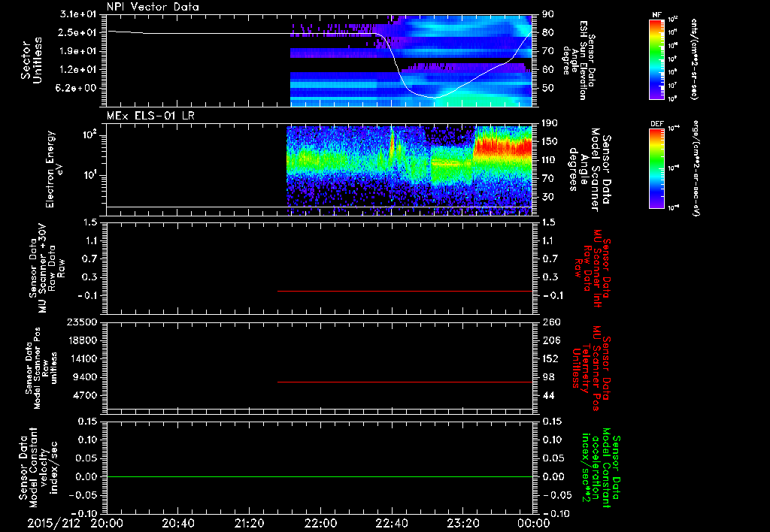Click the "1.2e+01" sector tick label

[x=79, y=69]
